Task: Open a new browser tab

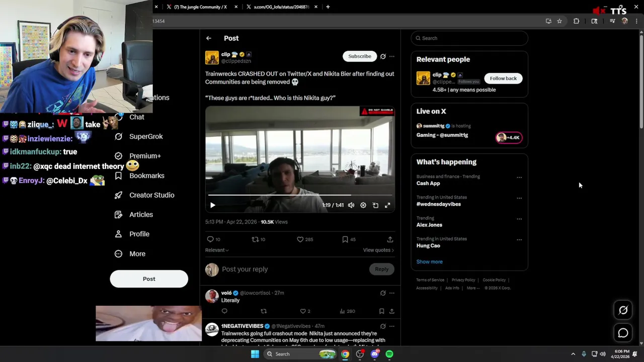Action: [x=328, y=7]
